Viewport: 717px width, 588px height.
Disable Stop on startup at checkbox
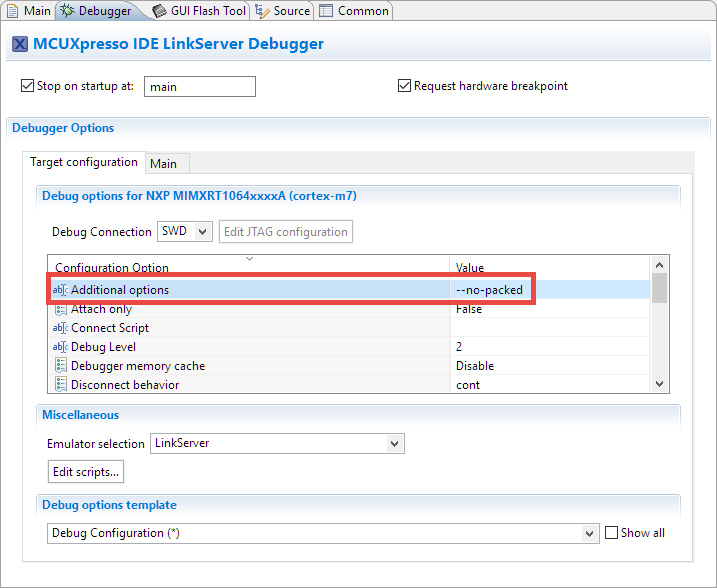point(28,86)
